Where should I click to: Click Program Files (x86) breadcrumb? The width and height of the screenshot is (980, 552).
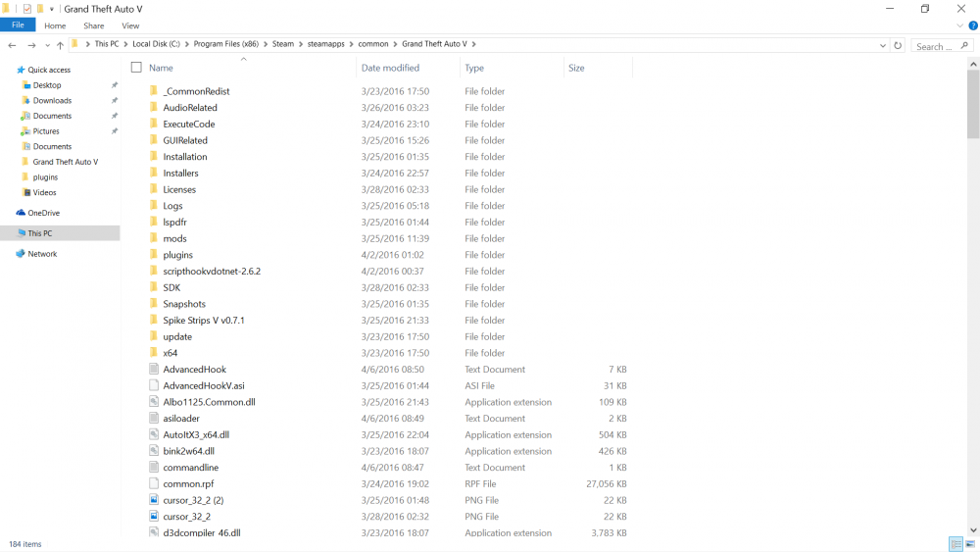[x=225, y=44]
